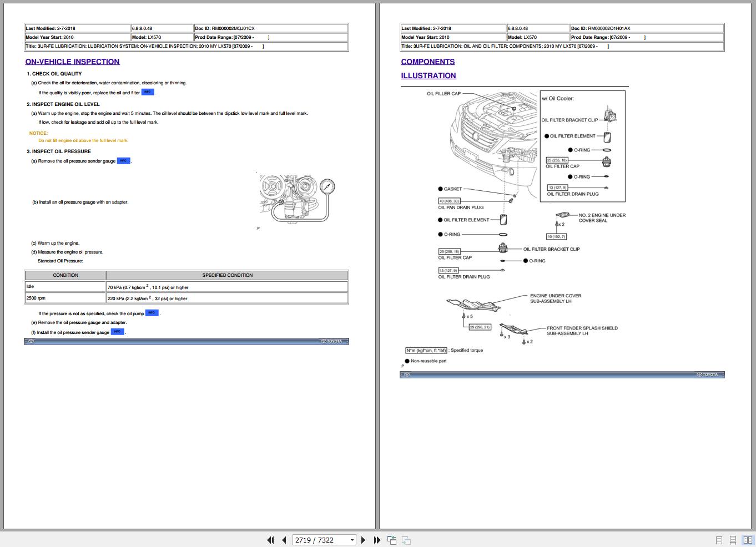Click INFO icon beside 'Remove the oil pressure sender gauge'
This screenshot has height=547, width=756.
(123, 161)
